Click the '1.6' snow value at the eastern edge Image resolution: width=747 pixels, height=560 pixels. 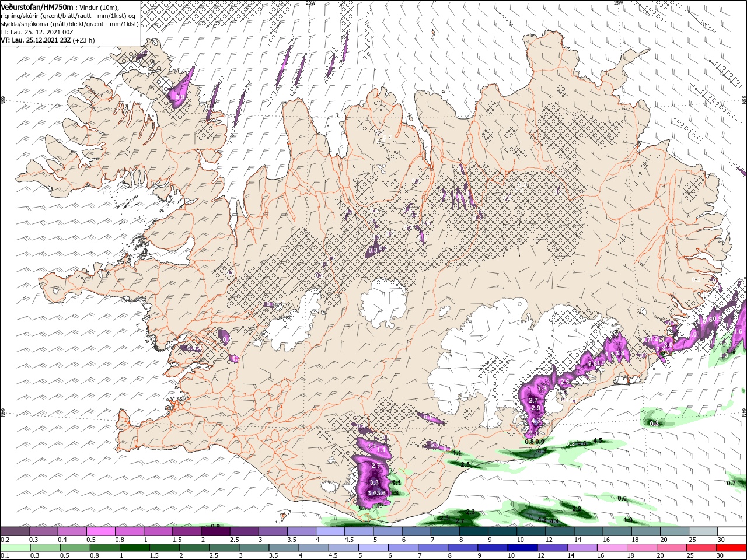738,331
